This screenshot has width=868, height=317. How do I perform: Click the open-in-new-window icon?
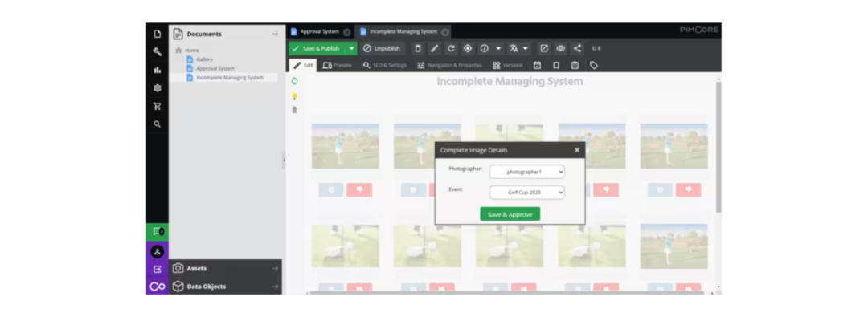(x=544, y=49)
